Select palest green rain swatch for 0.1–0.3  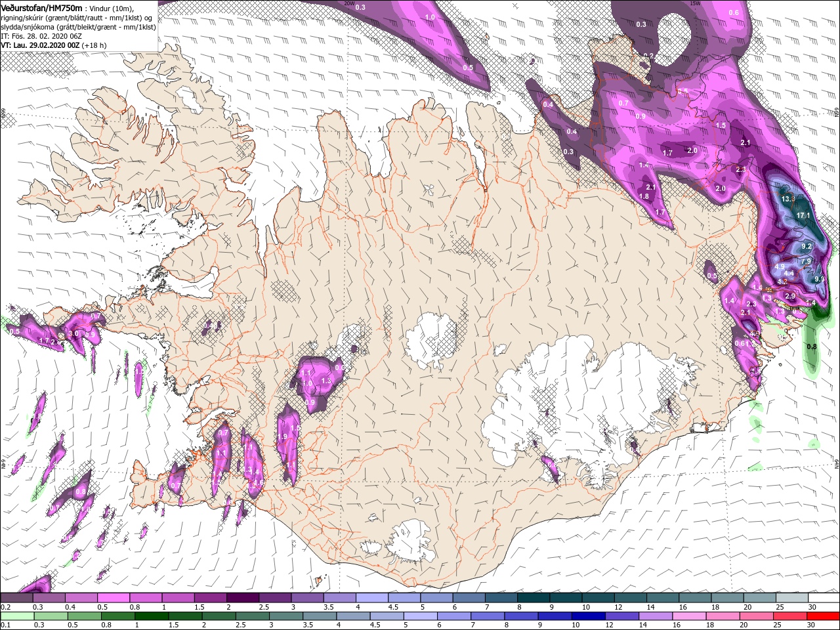16,616
